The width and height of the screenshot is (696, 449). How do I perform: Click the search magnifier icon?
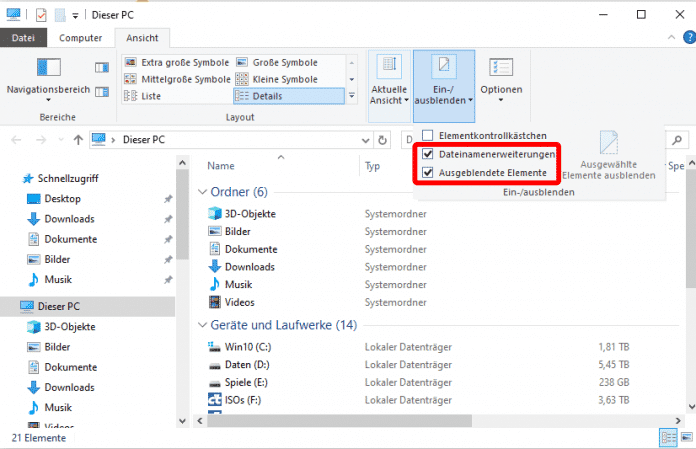[676, 140]
